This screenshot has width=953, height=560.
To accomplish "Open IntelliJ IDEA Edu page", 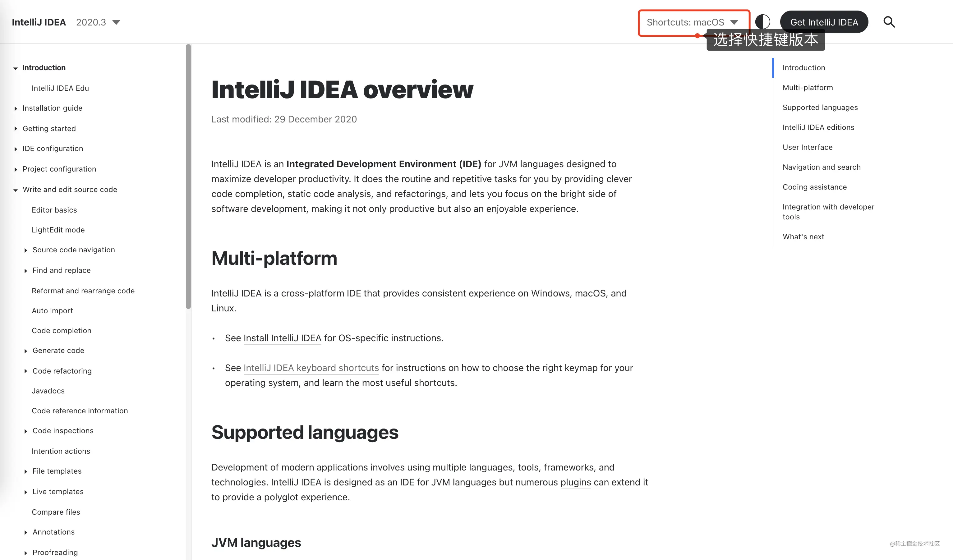I will (60, 88).
